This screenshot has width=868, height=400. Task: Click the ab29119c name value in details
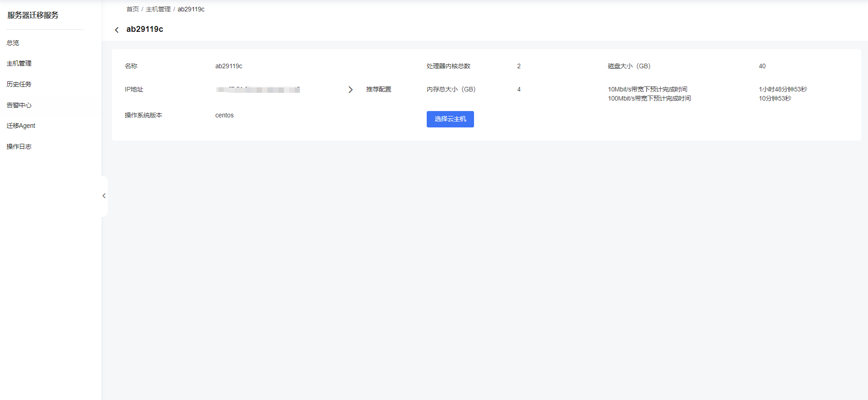tap(229, 66)
